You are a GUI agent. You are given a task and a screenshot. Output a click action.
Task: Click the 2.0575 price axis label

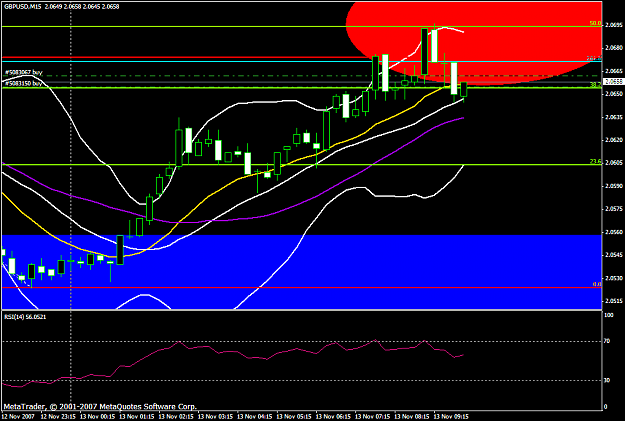(x=613, y=209)
